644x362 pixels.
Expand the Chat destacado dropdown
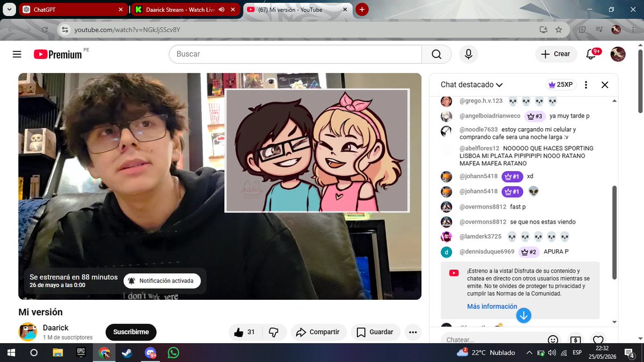472,85
